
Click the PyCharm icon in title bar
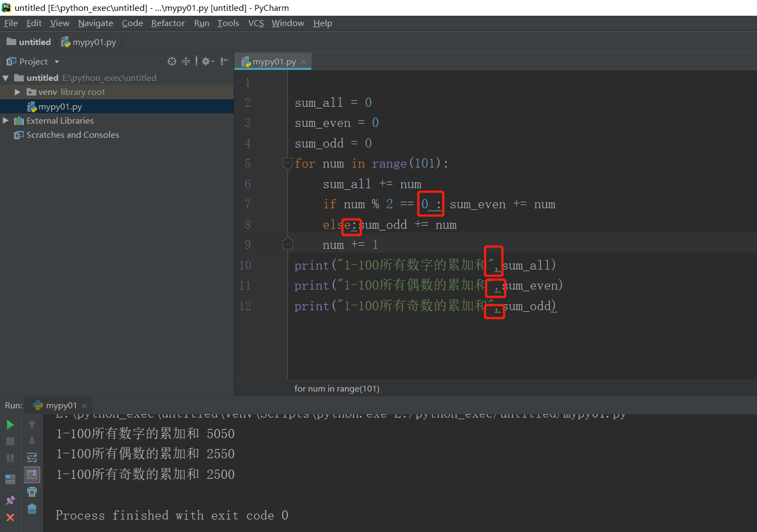7,8
